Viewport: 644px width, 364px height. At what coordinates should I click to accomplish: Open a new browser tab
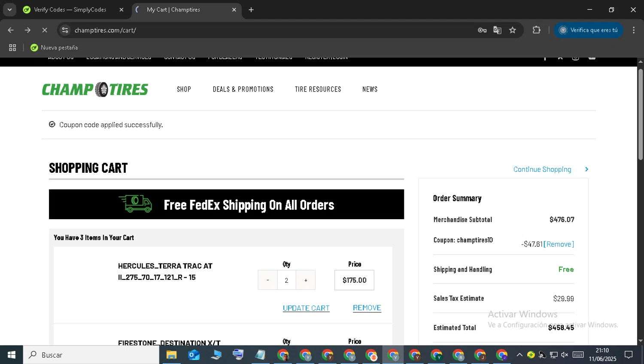coord(251,9)
